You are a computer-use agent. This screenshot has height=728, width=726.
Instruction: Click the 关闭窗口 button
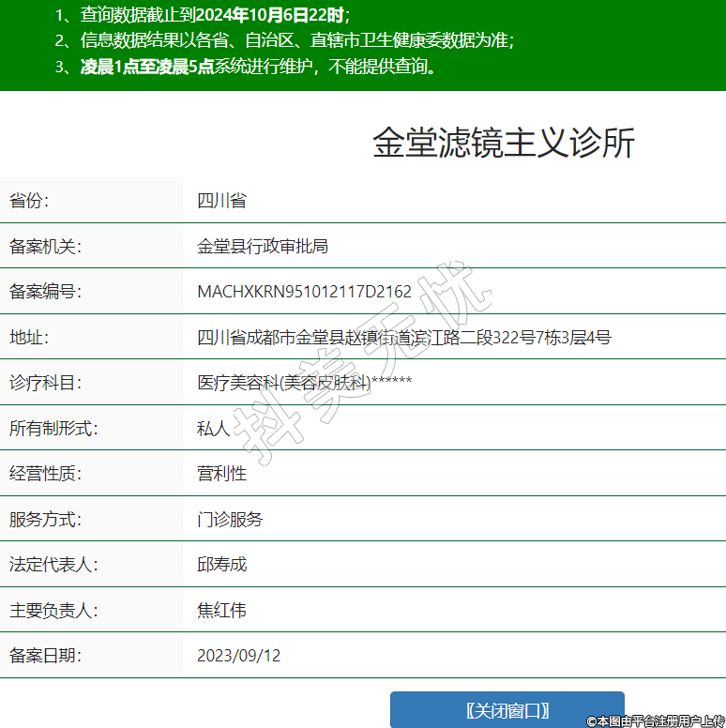tap(507, 710)
